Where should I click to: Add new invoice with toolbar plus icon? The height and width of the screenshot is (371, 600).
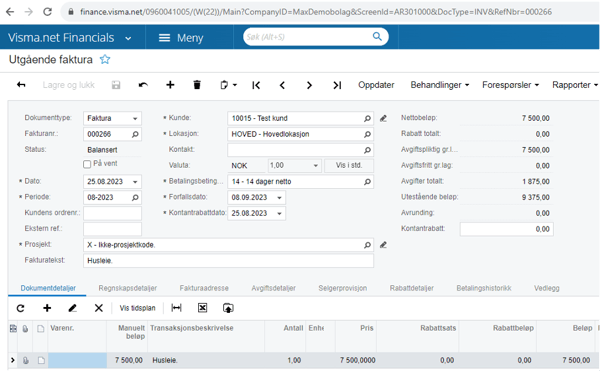[x=170, y=85]
